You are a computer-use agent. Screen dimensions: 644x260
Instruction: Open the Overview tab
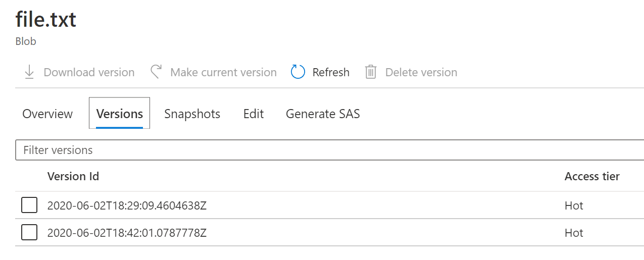click(47, 114)
